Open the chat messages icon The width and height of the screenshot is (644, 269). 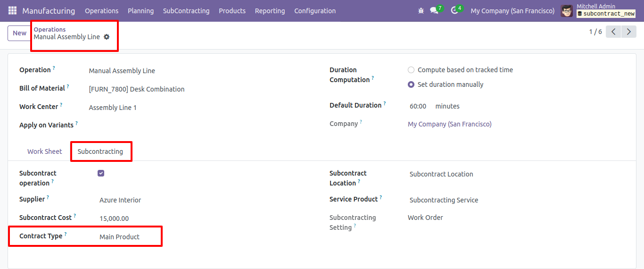pos(434,10)
